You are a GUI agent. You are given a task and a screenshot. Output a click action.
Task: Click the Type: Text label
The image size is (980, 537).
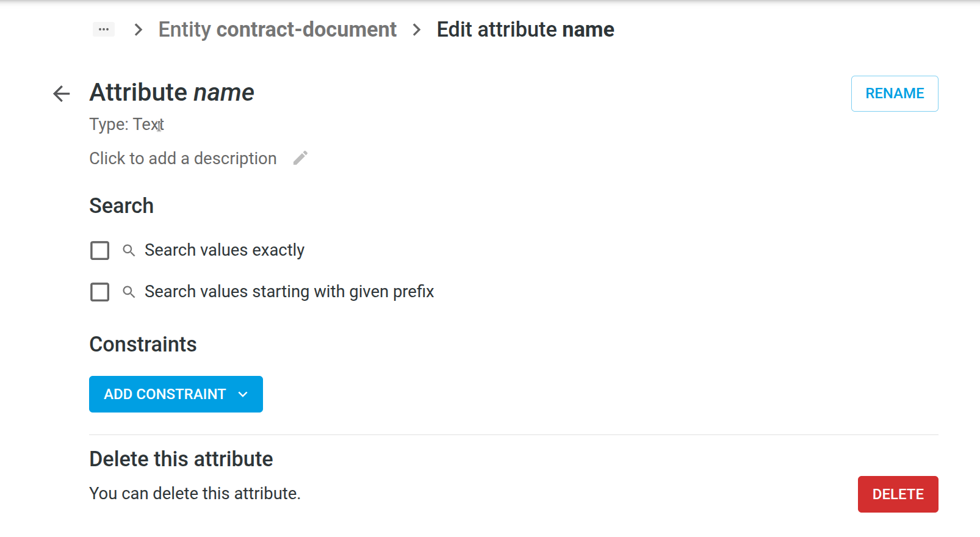pyautogui.click(x=126, y=124)
